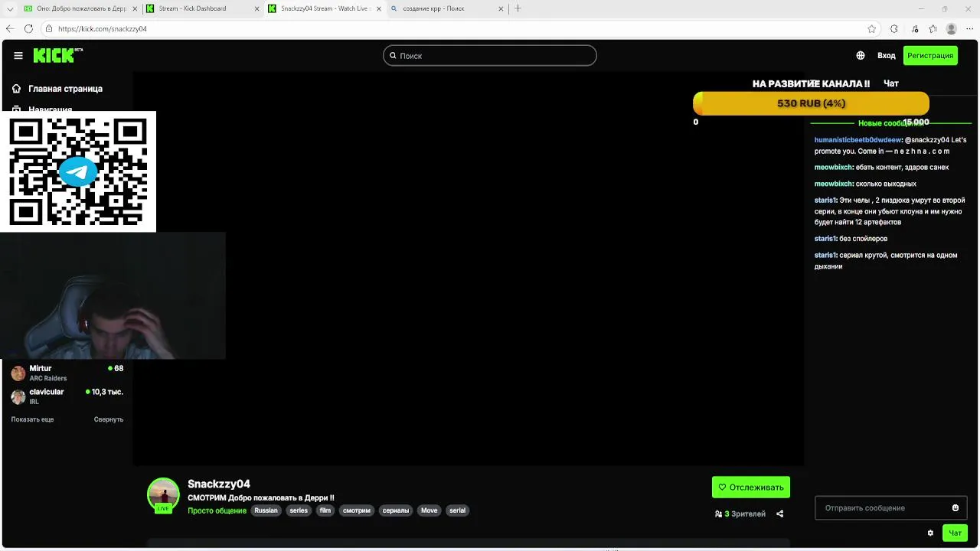Follow channel with Отслеживать button
Image resolution: width=980 pixels, height=551 pixels.
point(751,487)
